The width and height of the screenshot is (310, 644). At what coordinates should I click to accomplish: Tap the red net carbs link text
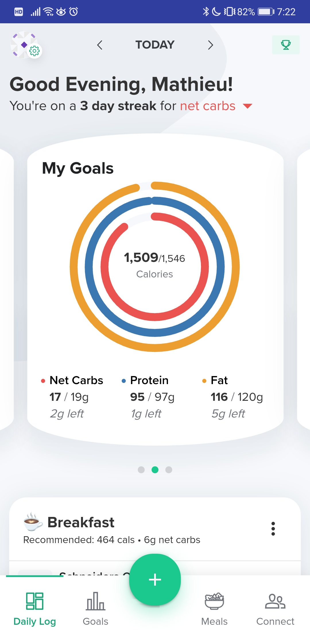click(x=208, y=106)
